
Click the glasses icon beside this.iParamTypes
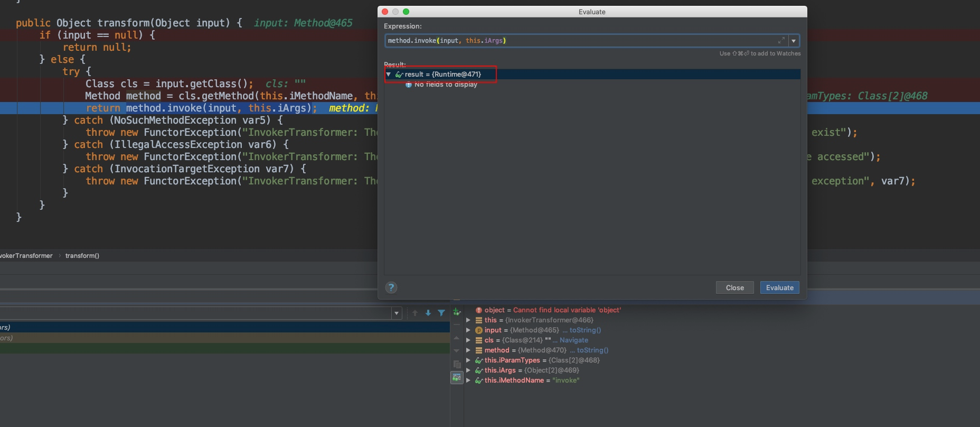479,360
